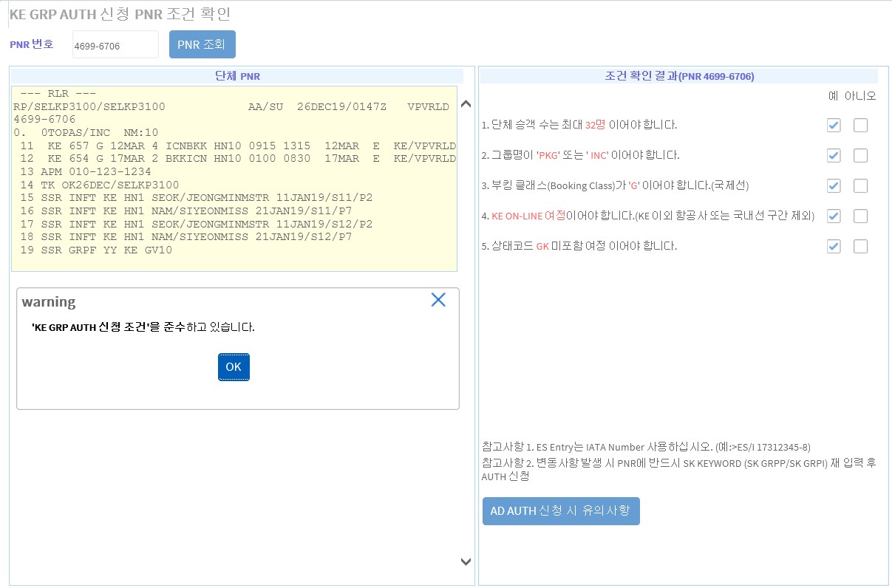Select 예 for condition 4 KE ON-LINE itinerary
This screenshot has height=588, width=892.
834,216
